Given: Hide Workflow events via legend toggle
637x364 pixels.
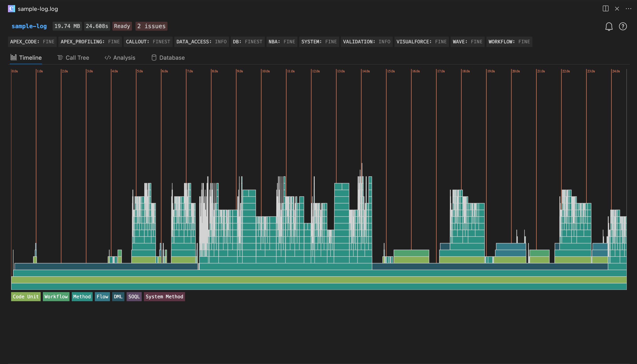Looking at the screenshot, I should [x=56, y=297].
